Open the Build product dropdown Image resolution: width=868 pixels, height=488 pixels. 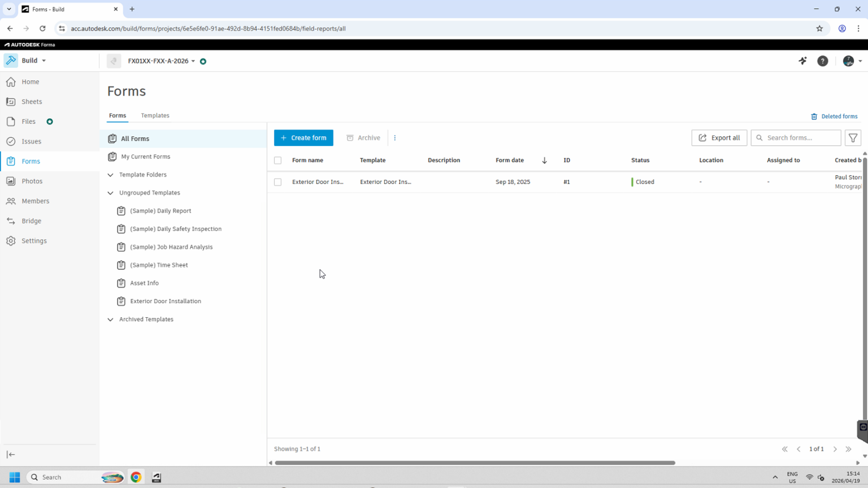tap(26, 61)
